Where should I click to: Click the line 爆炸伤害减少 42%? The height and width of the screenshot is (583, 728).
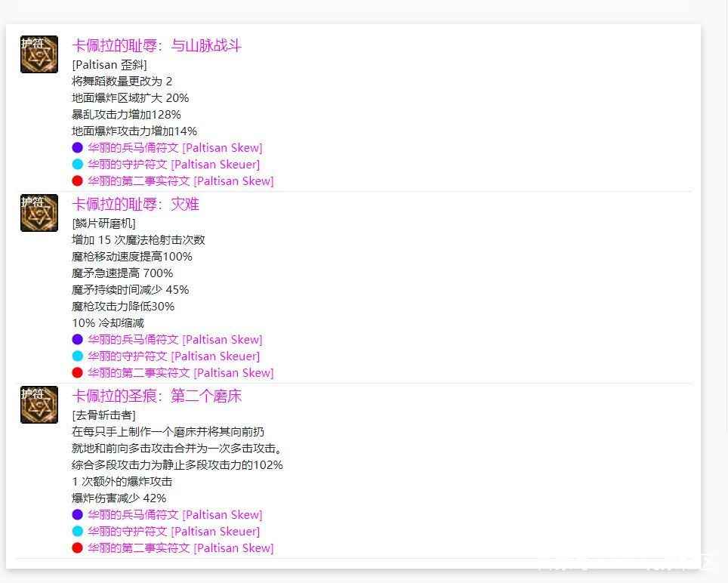click(x=119, y=498)
